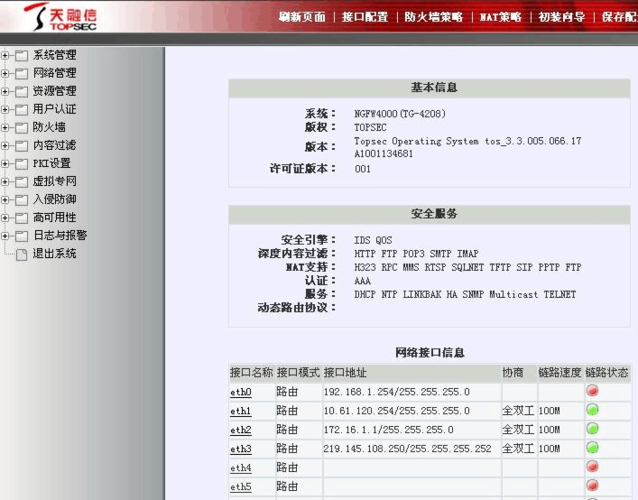The height and width of the screenshot is (500, 638).
Task: Click folder icon beside 日志与报警
Action: [x=22, y=236]
